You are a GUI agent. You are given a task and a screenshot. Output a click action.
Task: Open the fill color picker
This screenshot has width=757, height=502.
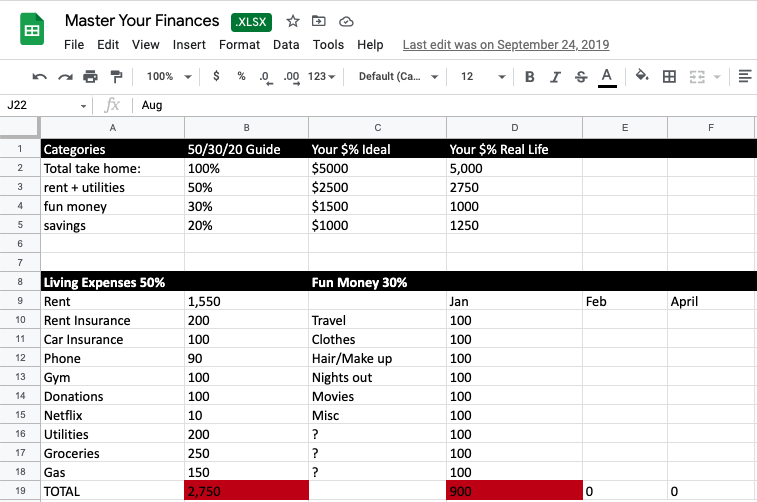[642, 76]
